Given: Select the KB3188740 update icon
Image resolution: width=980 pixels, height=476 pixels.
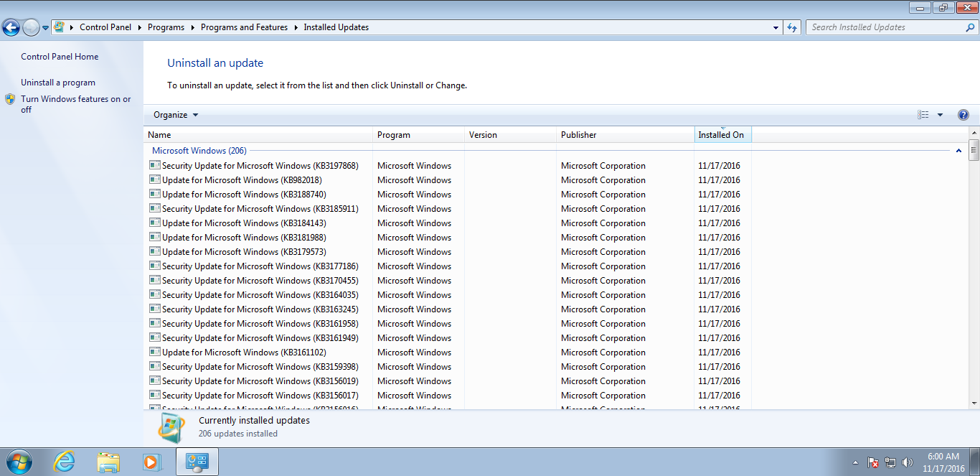Looking at the screenshot, I should (155, 194).
